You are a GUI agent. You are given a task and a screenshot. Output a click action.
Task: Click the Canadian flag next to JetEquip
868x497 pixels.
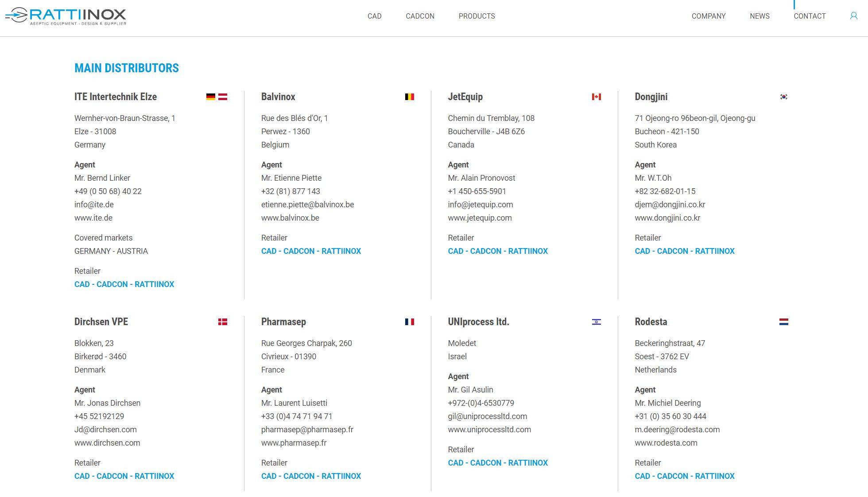pos(597,97)
